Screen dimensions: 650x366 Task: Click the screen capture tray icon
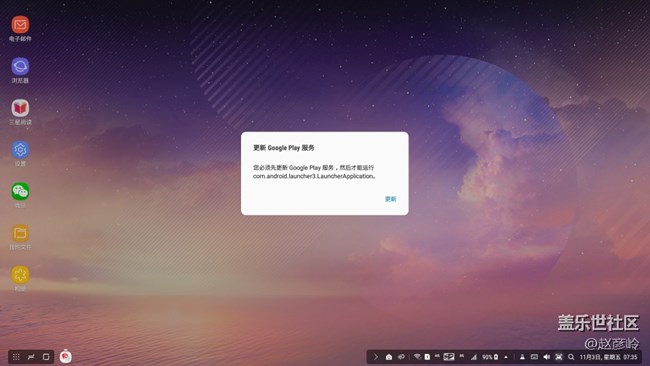click(559, 357)
